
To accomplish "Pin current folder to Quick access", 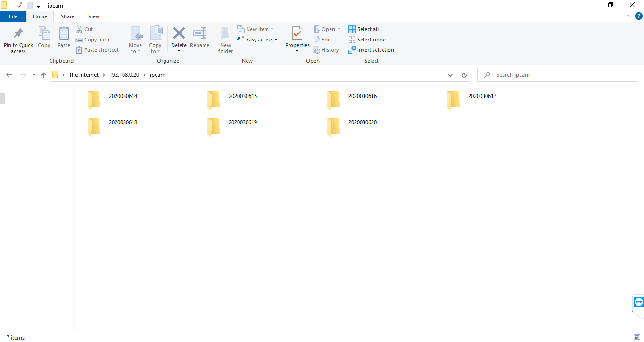I will click(18, 40).
